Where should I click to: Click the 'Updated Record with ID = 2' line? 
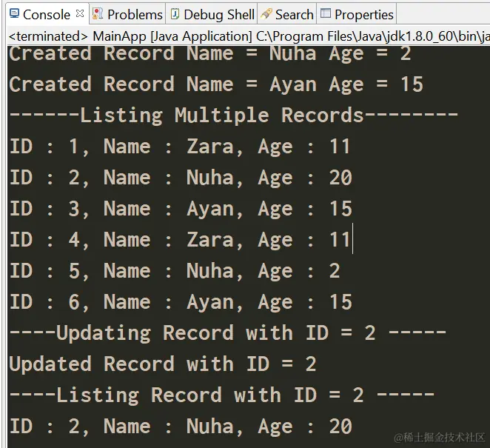click(x=163, y=364)
